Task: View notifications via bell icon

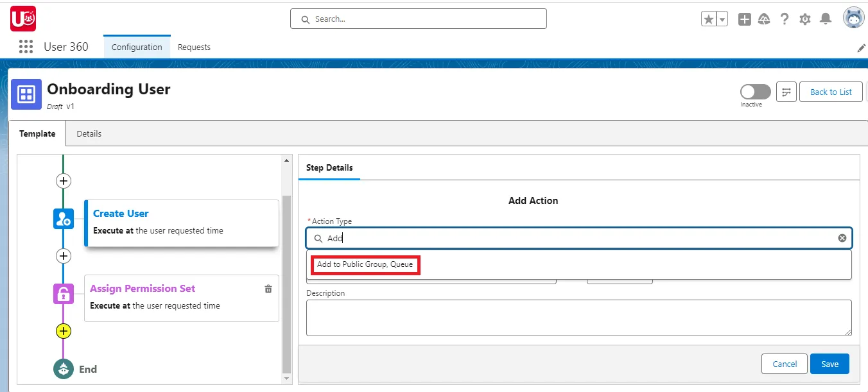Action: click(x=826, y=19)
